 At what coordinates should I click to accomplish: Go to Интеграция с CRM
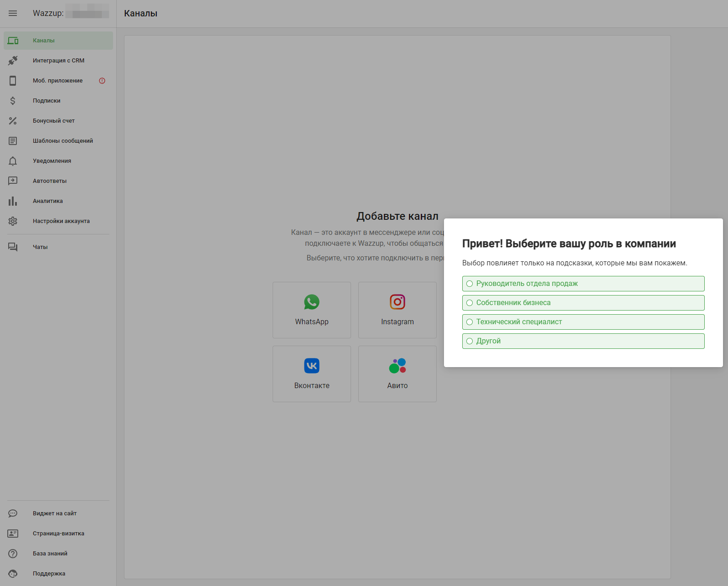(58, 61)
